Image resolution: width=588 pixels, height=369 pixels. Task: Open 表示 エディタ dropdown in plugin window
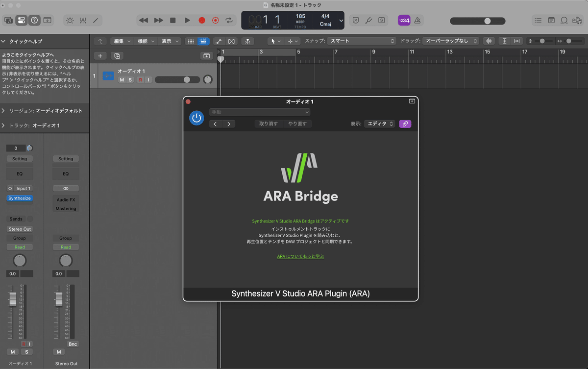(x=380, y=124)
